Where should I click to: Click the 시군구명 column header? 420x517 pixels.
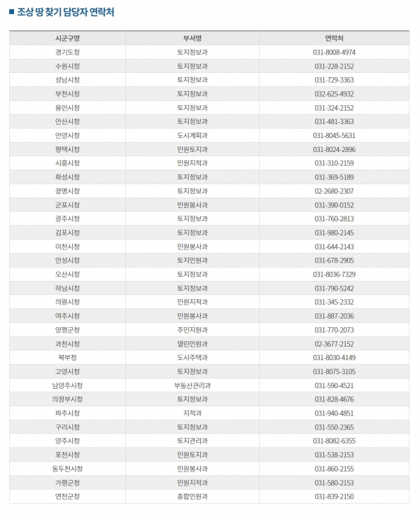click(x=67, y=39)
